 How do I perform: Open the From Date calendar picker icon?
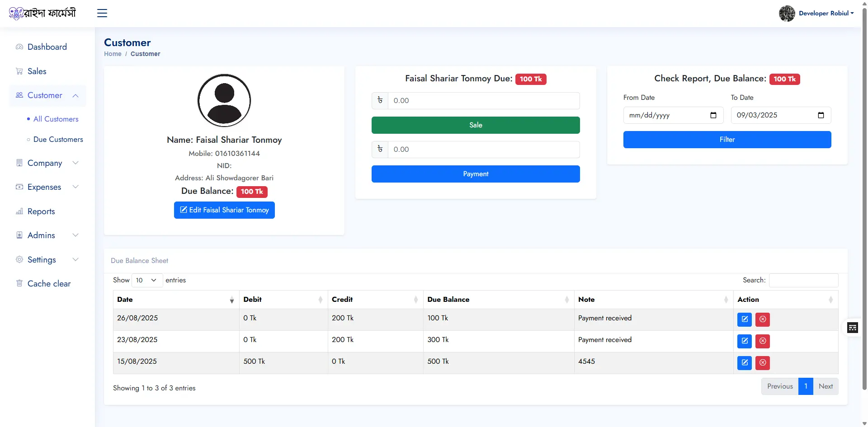(x=713, y=115)
